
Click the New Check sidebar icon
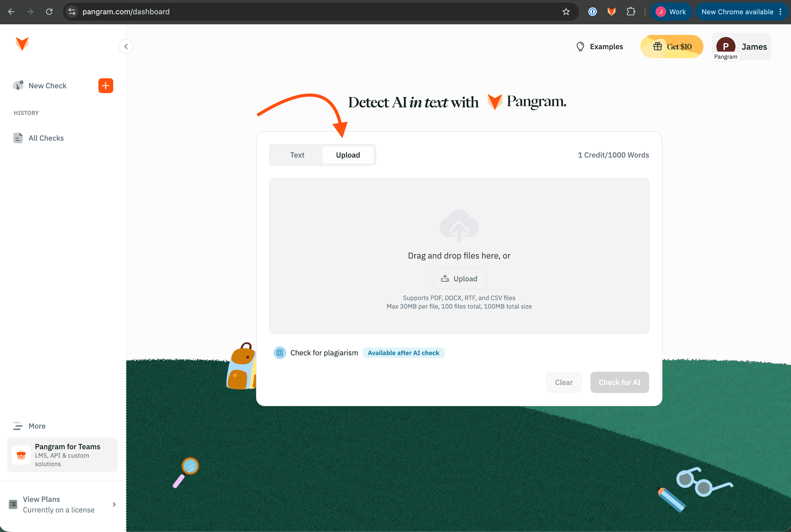pos(18,85)
